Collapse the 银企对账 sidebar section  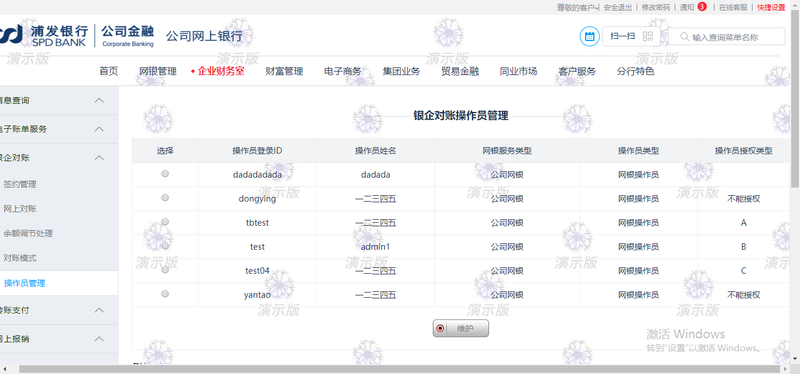click(99, 158)
